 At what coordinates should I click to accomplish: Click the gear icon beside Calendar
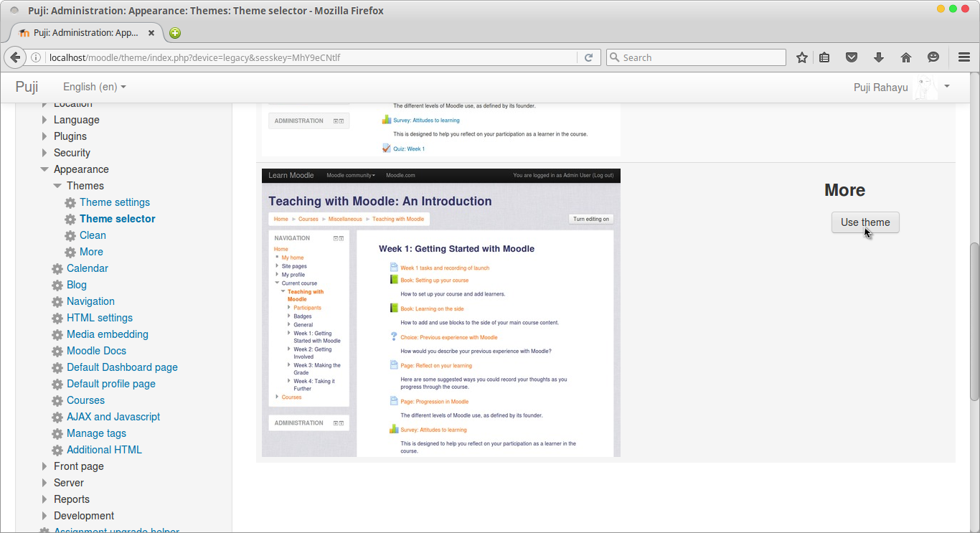point(57,268)
